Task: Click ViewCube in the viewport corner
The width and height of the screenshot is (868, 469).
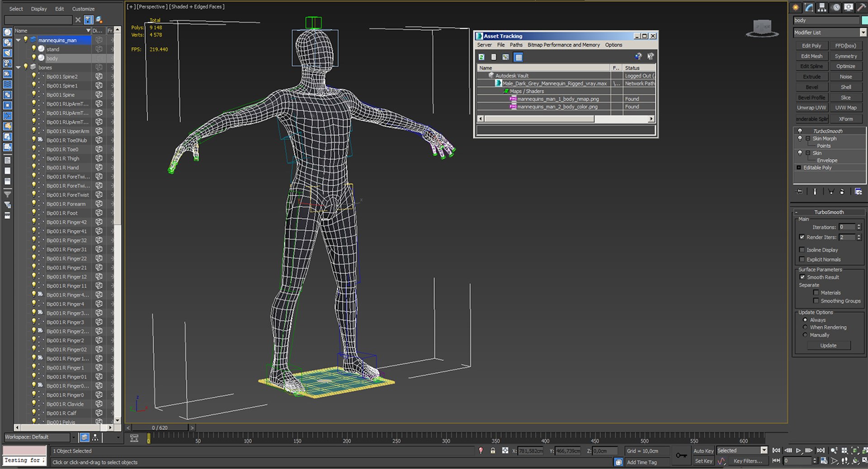Action: pyautogui.click(x=762, y=28)
